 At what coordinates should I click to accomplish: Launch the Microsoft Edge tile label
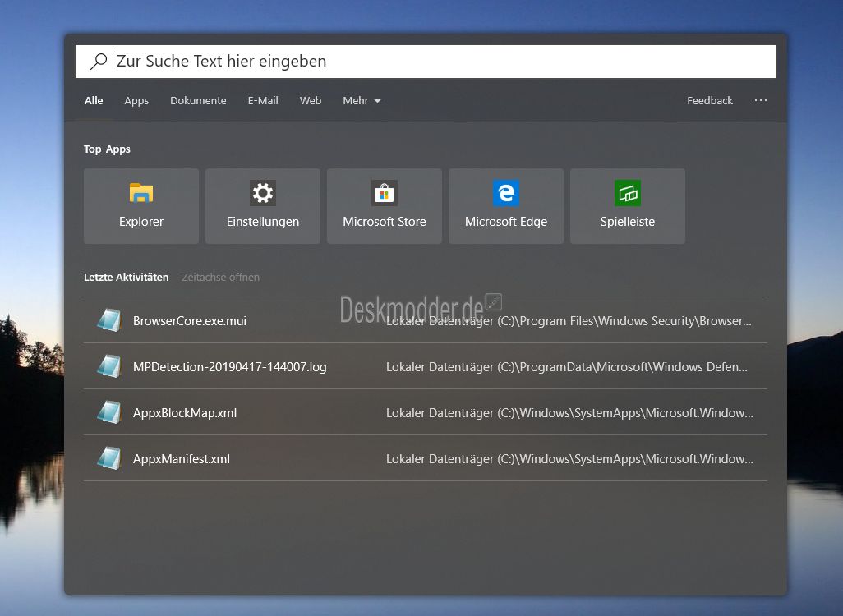[506, 222]
